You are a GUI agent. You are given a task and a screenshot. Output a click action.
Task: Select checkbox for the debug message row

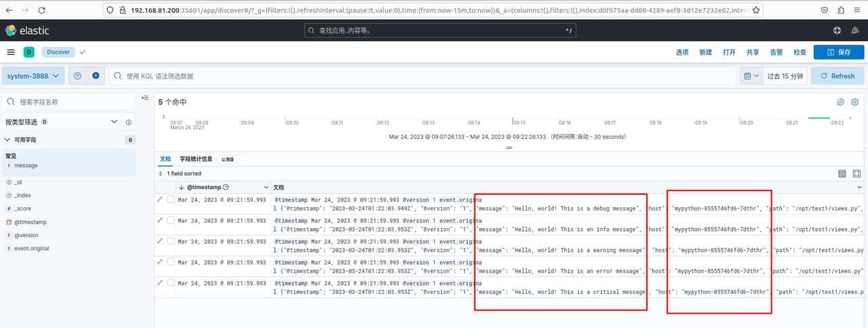pos(171,200)
